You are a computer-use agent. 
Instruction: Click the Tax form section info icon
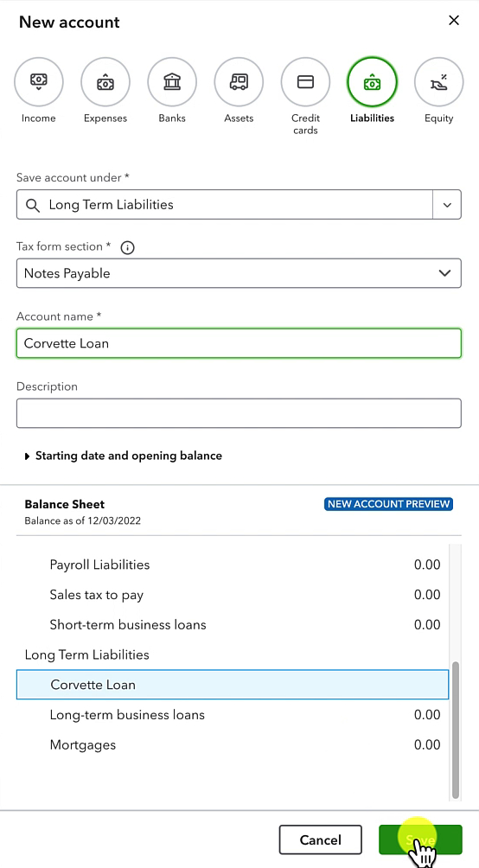pos(127,247)
